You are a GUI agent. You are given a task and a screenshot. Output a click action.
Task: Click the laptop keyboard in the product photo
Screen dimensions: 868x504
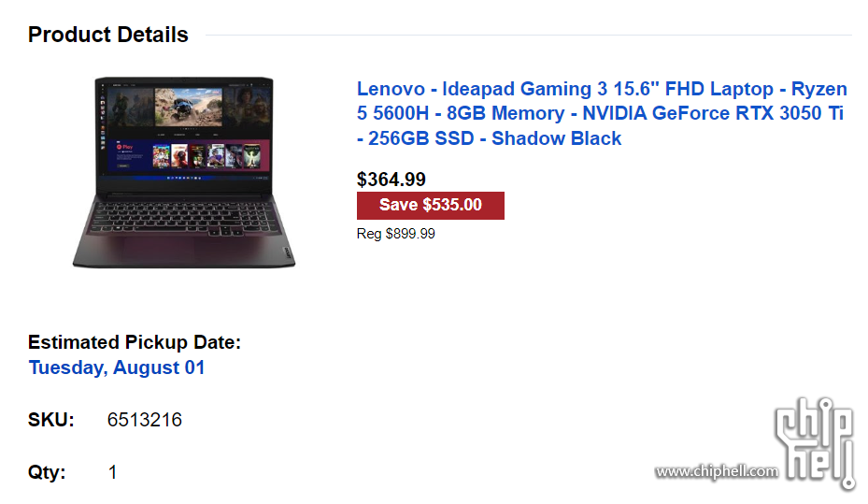tap(184, 217)
